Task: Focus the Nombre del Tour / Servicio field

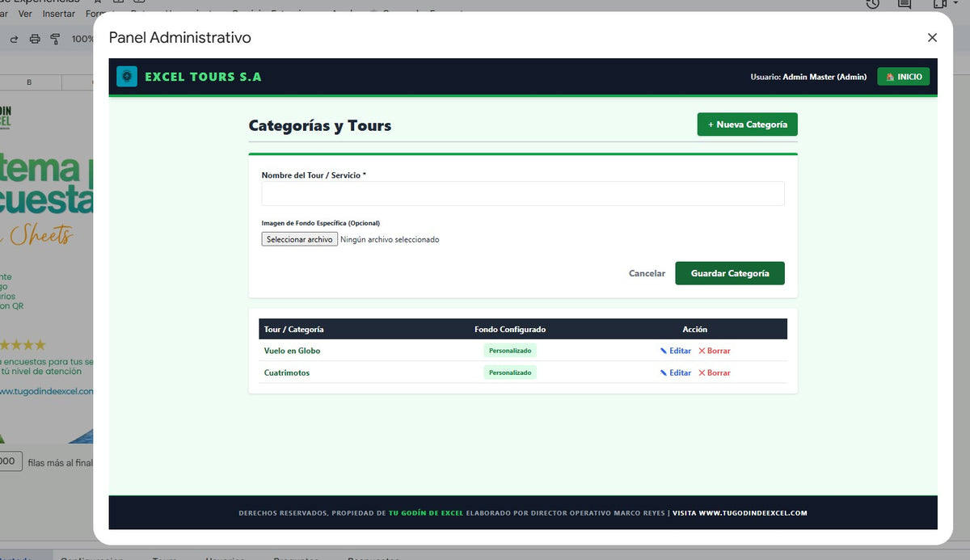Action: tap(523, 194)
